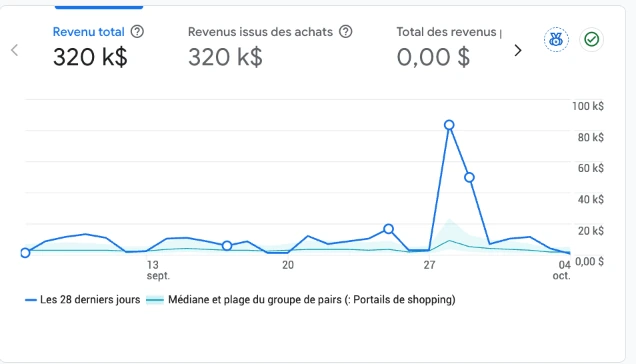Click the 320 k$ value under Revenu total
Viewport: 636px width, 364px height.
click(90, 57)
